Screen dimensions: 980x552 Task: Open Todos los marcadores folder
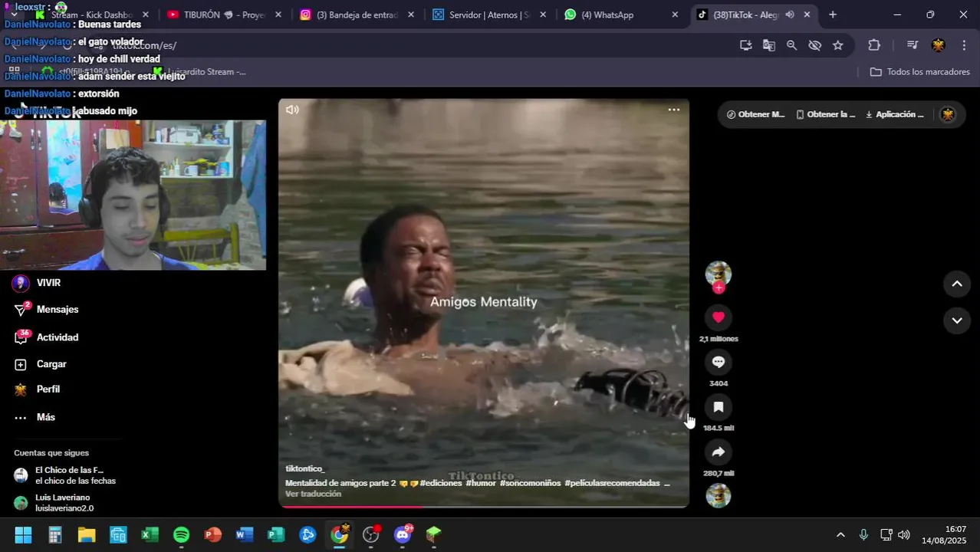pos(920,72)
